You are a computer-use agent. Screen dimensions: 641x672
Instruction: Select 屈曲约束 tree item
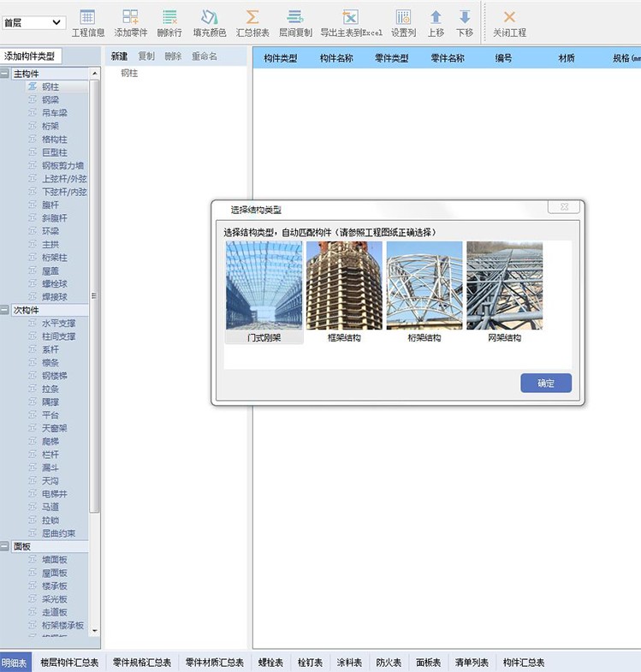coord(58,533)
